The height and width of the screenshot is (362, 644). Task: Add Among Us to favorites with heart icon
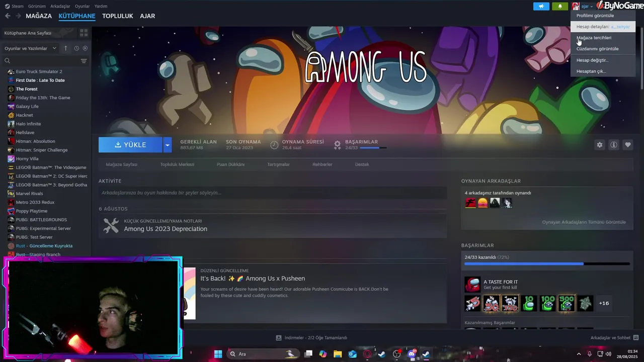[627, 145]
